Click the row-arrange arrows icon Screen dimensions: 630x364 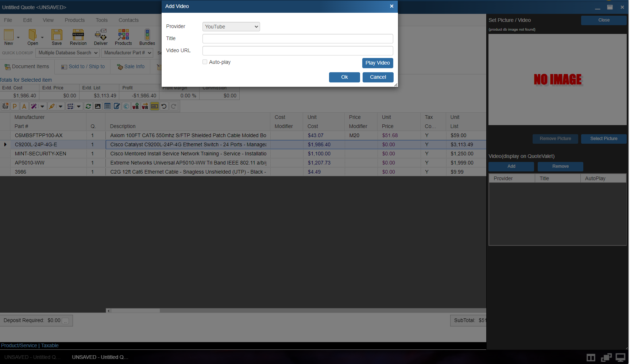pyautogui.click(x=70, y=106)
